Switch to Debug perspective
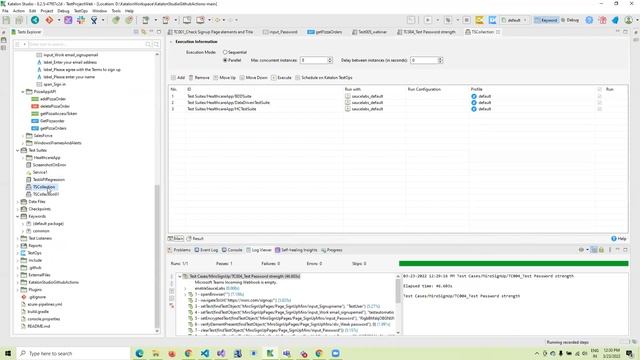Viewport: 640px width, 360px height. [x=570, y=20]
